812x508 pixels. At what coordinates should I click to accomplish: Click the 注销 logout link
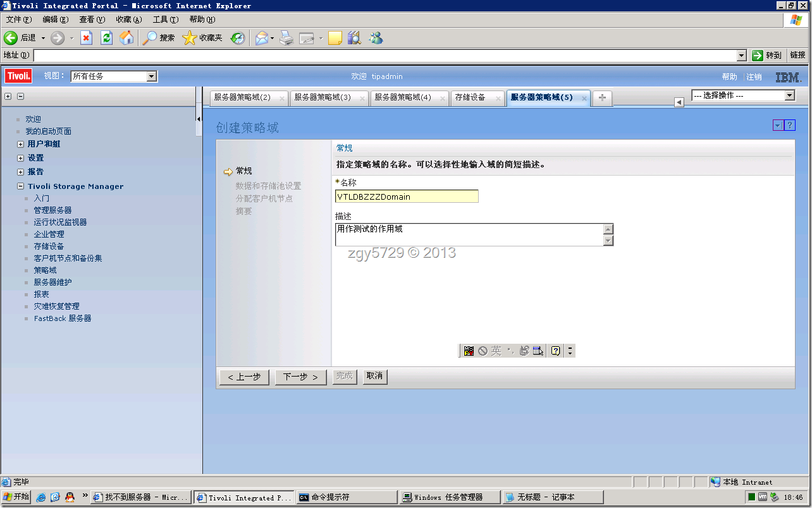[x=754, y=77]
